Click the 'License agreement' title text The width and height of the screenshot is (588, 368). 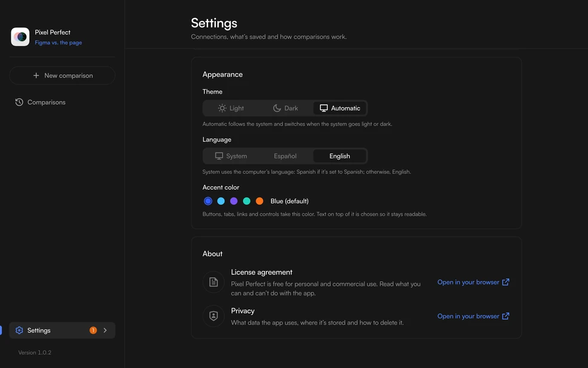tap(261, 272)
